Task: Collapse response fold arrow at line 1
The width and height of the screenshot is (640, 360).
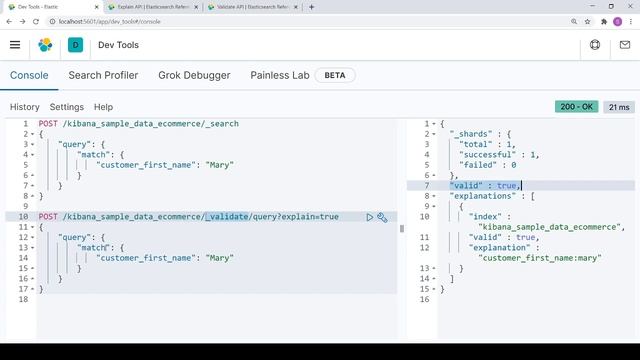Action: coord(434,124)
